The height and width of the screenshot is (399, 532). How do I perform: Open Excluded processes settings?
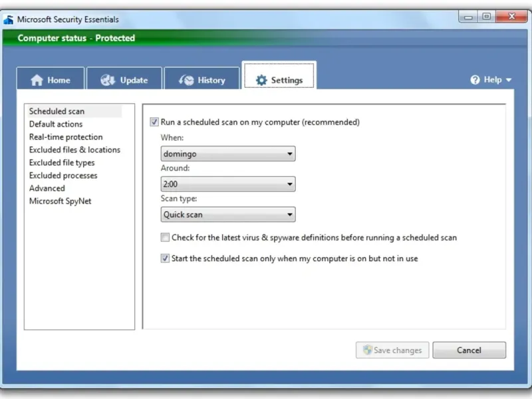[x=63, y=176]
